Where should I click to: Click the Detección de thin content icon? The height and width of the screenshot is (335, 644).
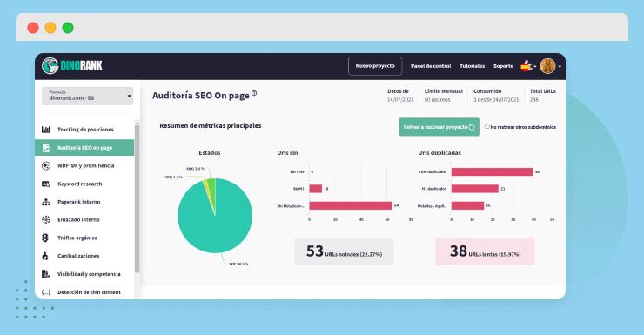(46, 292)
